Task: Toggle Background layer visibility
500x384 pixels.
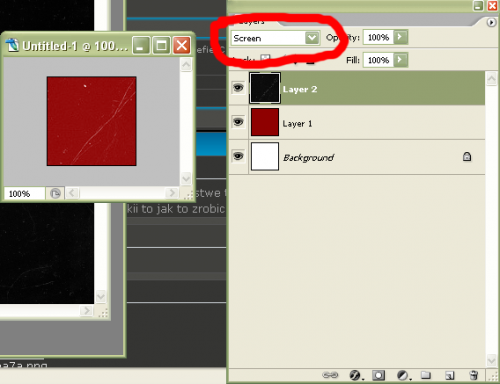Action: click(x=238, y=156)
